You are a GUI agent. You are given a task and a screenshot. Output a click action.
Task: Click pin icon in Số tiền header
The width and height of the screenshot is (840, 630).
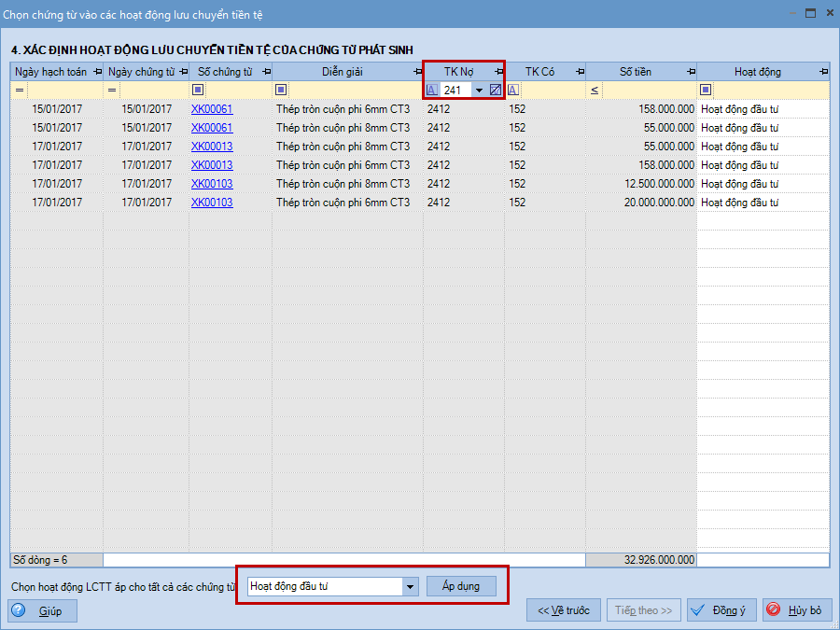[x=691, y=72]
